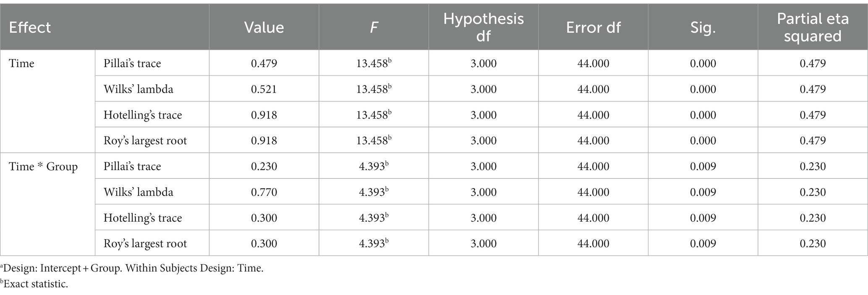
Task: Click the Error df column header
Action: (593, 28)
